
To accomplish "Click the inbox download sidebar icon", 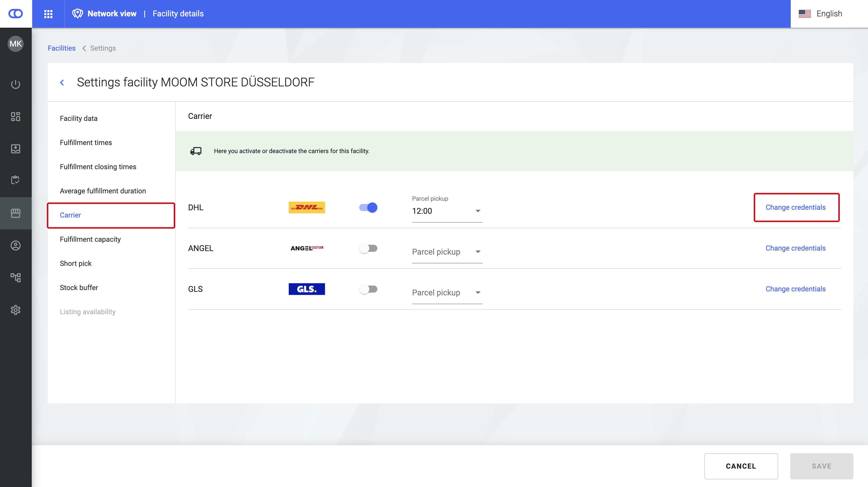I will (16, 149).
